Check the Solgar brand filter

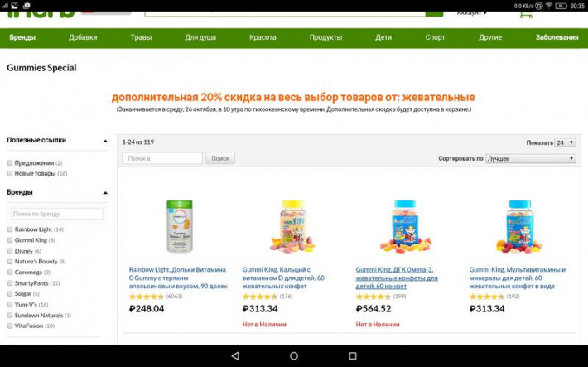tap(10, 294)
